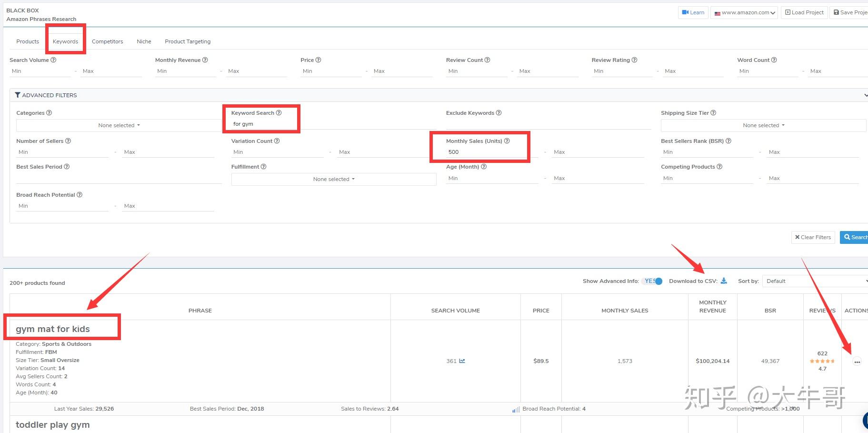This screenshot has height=433, width=868.
Task: Click the Best Sales Period help icon
Action: [x=67, y=167]
